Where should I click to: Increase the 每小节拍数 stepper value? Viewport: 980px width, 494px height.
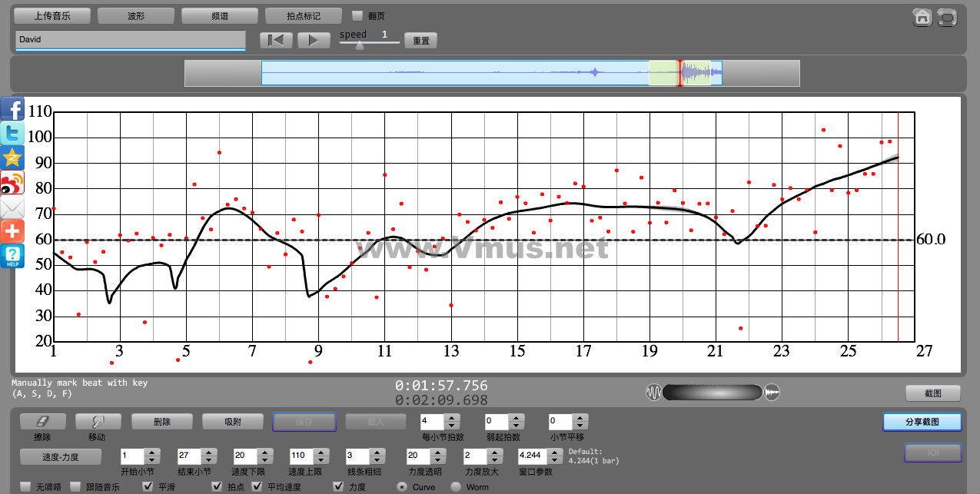pos(452,417)
